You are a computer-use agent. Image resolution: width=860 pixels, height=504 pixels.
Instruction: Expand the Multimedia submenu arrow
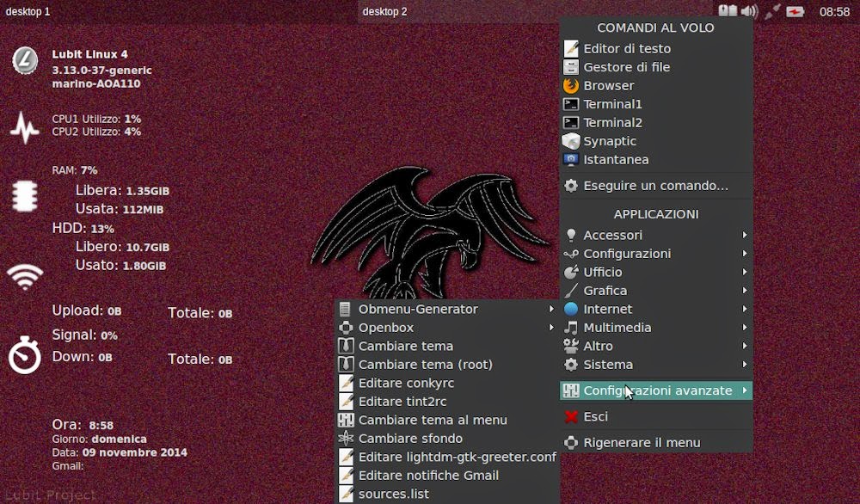click(x=744, y=328)
